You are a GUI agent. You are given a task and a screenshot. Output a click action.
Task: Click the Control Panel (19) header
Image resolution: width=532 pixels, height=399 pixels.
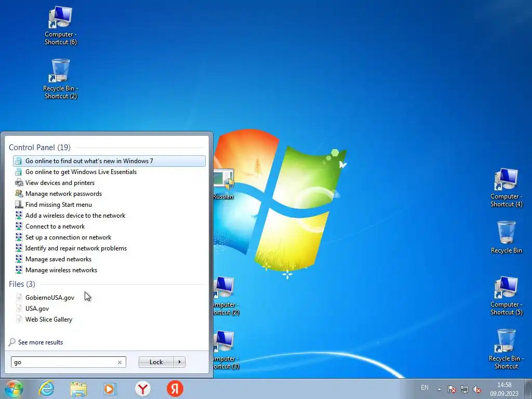click(39, 147)
